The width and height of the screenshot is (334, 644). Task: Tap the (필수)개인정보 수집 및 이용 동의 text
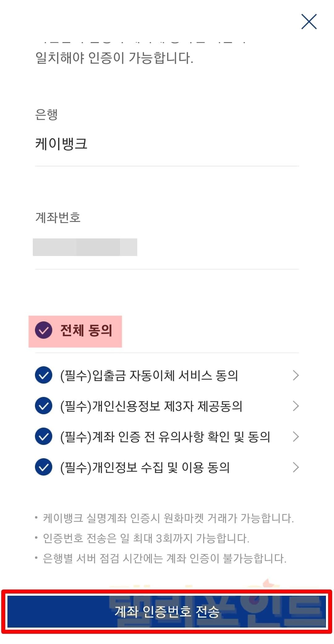[x=145, y=468]
